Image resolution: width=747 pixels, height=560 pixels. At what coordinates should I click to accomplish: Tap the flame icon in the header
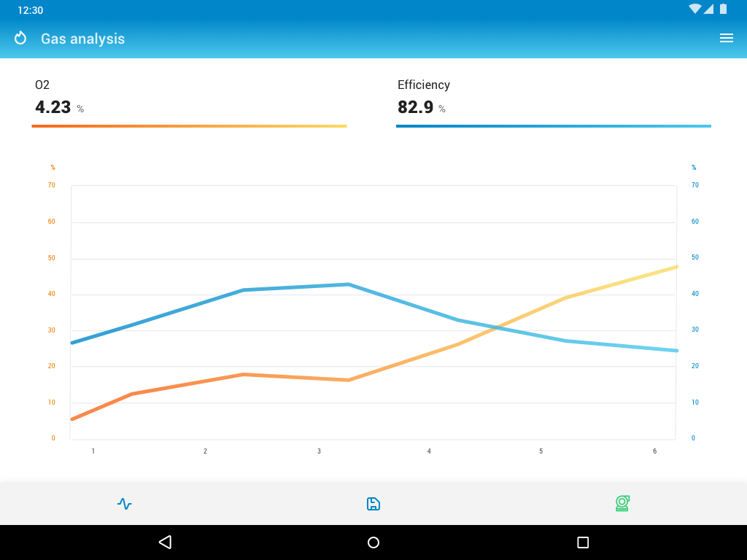pyautogui.click(x=20, y=38)
